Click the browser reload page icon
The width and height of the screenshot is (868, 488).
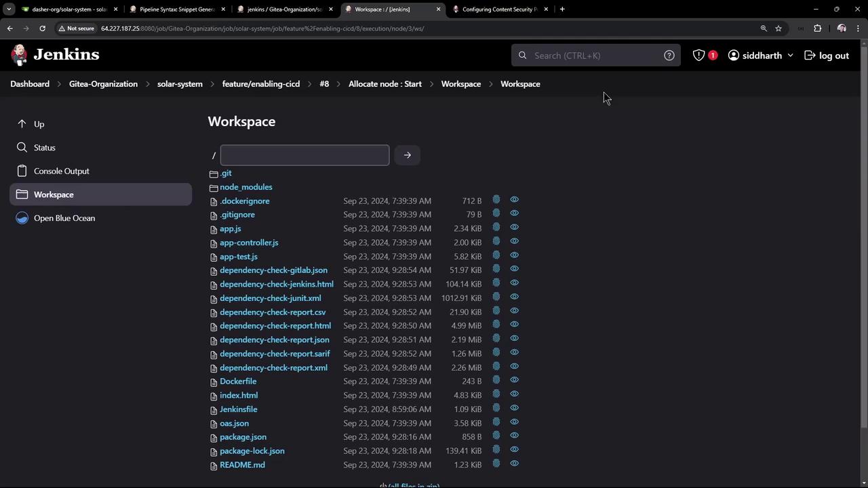(42, 28)
